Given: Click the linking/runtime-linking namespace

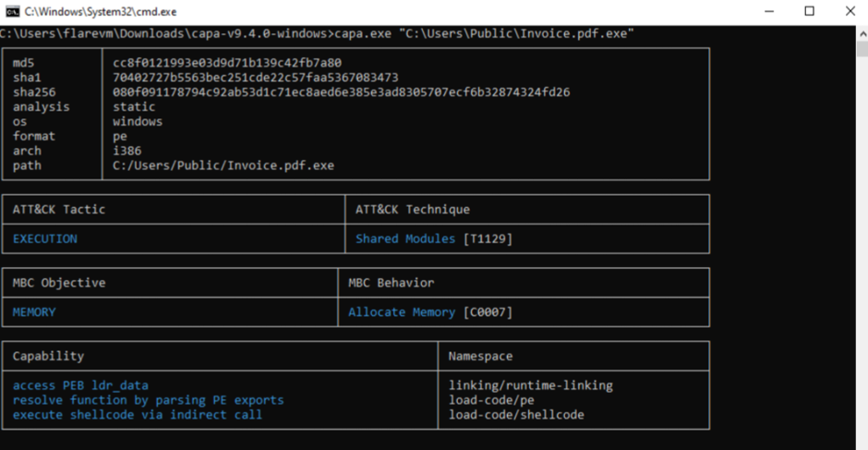Looking at the screenshot, I should (x=530, y=385).
